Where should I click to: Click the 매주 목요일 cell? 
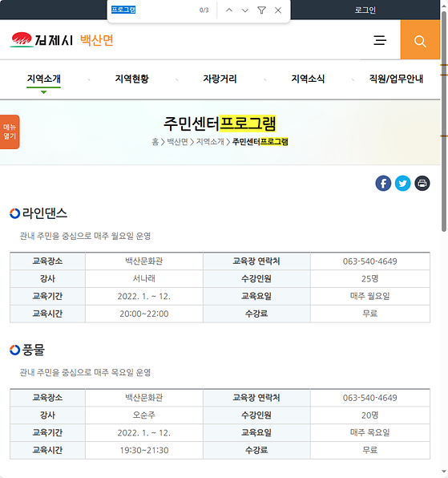[370, 432]
